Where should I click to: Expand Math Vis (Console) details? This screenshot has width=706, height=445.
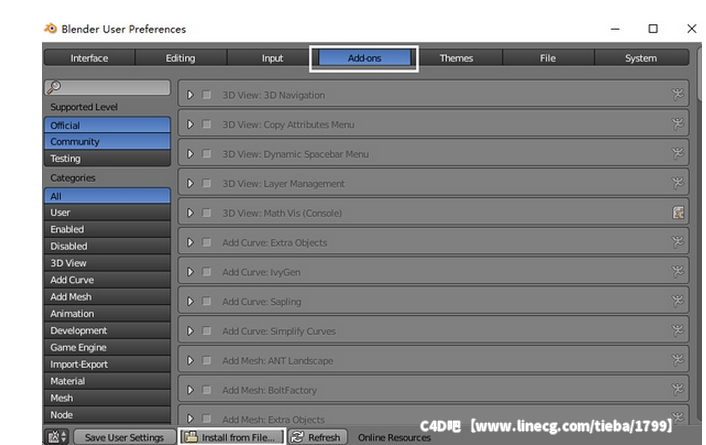(x=190, y=213)
